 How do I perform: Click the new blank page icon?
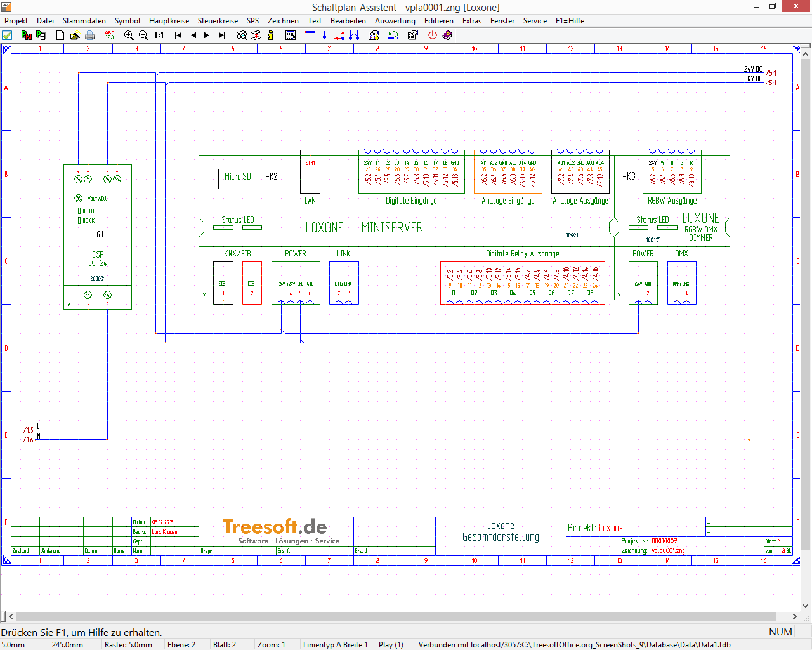pos(60,36)
